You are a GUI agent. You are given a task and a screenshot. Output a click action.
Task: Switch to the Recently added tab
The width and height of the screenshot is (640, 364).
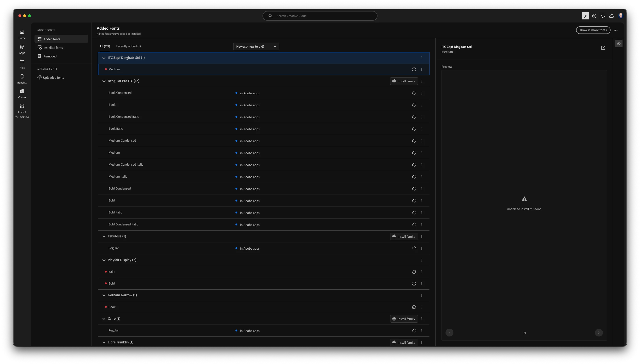[128, 46]
